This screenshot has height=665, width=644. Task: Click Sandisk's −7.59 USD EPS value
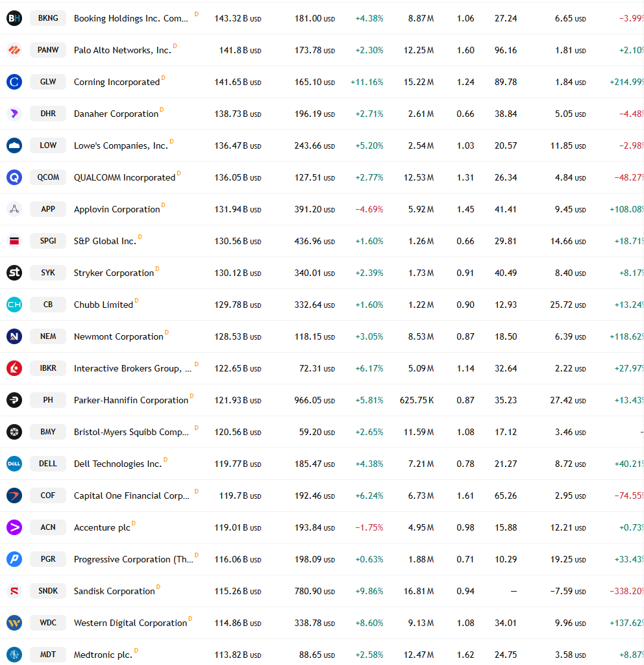tap(568, 591)
